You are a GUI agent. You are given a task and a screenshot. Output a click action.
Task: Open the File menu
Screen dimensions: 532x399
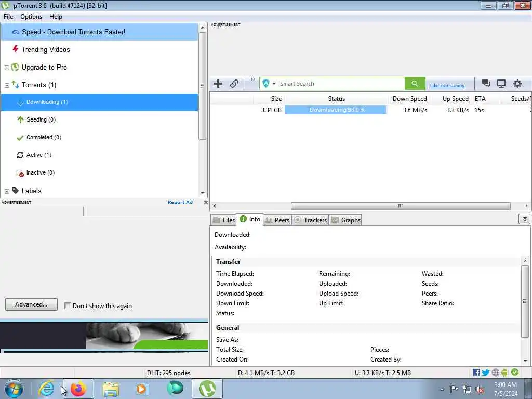8,17
